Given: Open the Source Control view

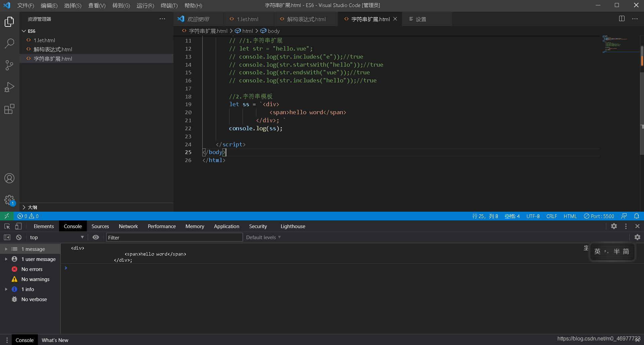Looking at the screenshot, I should click(x=9, y=65).
